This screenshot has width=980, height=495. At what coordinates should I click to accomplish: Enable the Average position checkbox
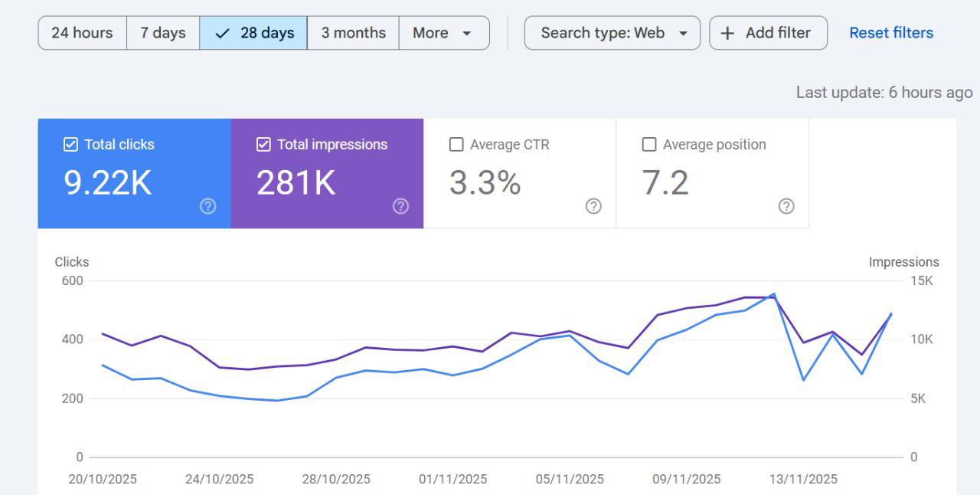649,144
